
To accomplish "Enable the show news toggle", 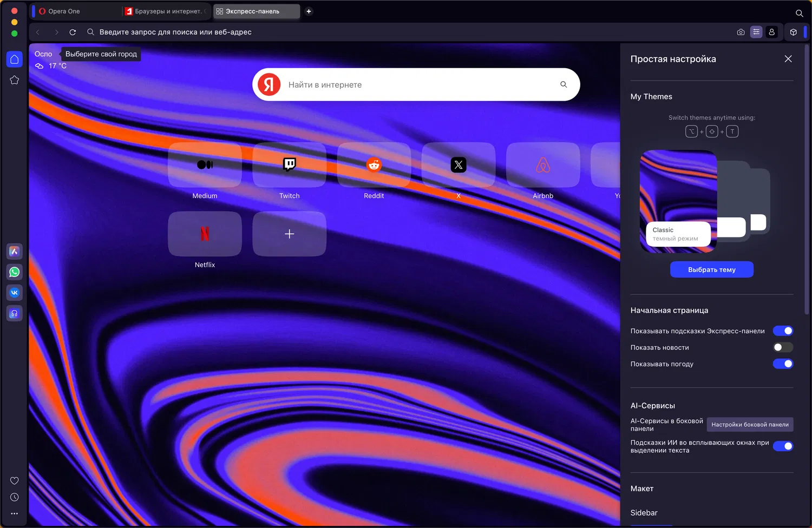I will pyautogui.click(x=783, y=347).
